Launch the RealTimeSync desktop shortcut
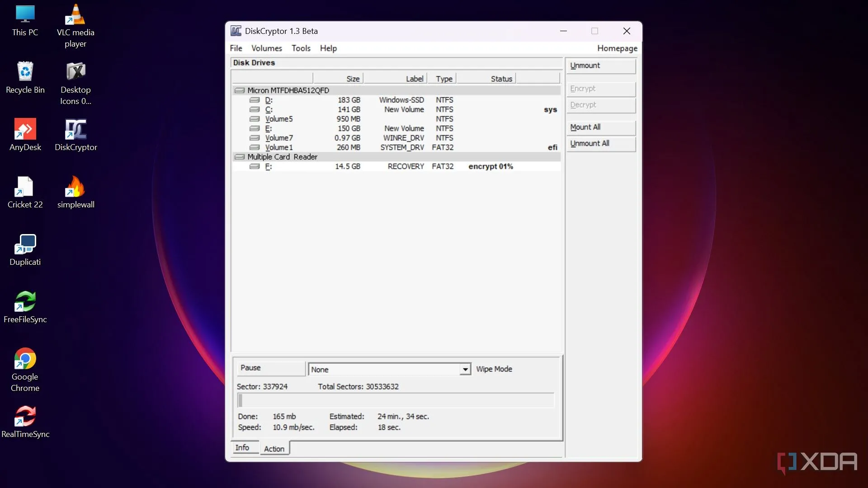868x488 pixels. 25,421
